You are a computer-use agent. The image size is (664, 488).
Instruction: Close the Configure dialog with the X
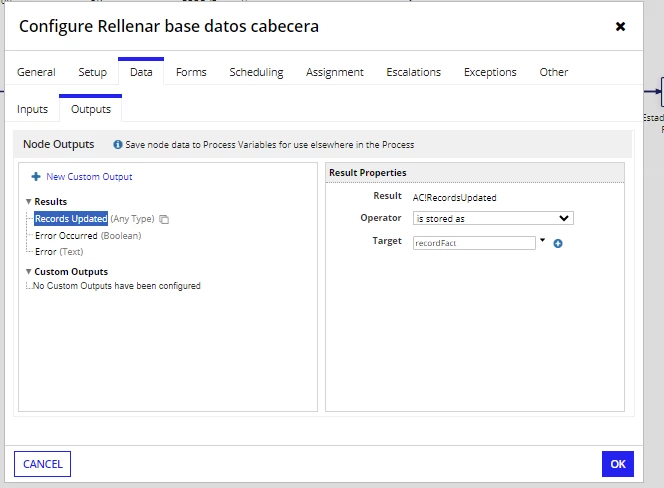click(x=620, y=27)
